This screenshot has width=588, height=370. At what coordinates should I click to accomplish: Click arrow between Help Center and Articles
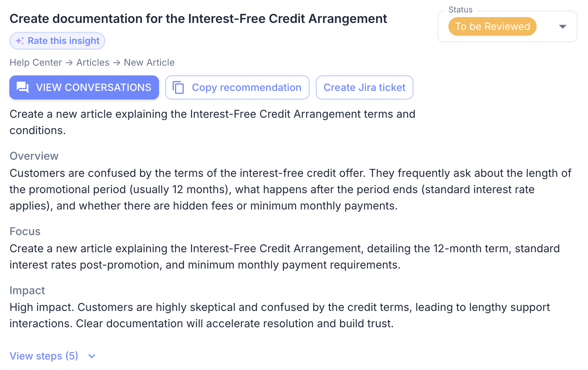click(x=69, y=63)
